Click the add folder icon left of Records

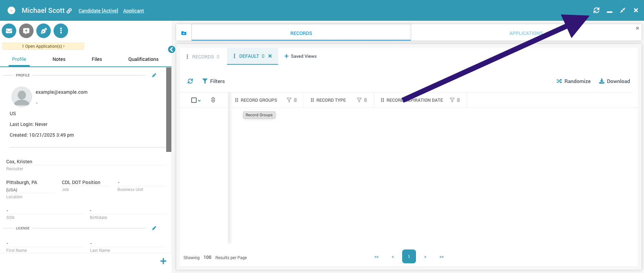(x=184, y=33)
